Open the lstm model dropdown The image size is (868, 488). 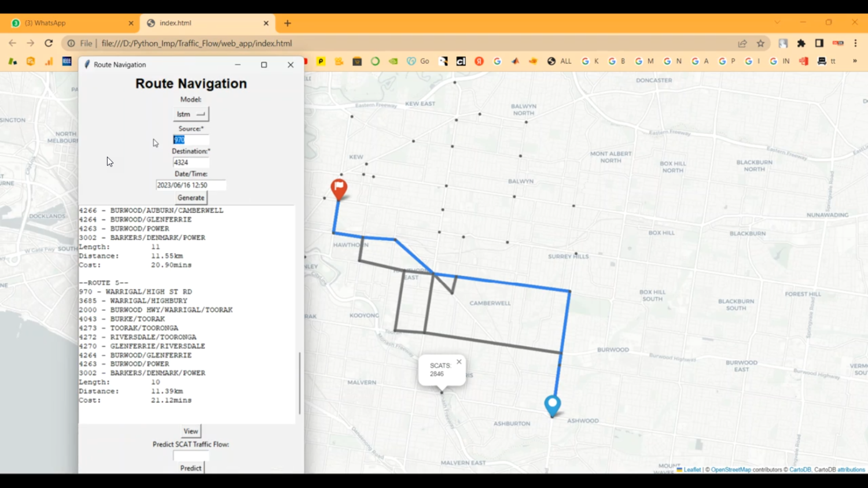coord(191,114)
